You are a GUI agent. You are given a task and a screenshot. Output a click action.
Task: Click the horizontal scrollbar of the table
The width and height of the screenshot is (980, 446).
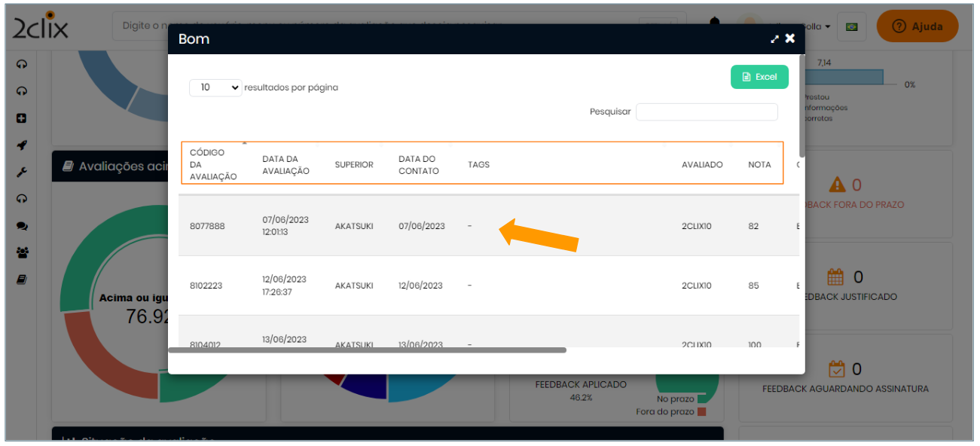pos(367,350)
